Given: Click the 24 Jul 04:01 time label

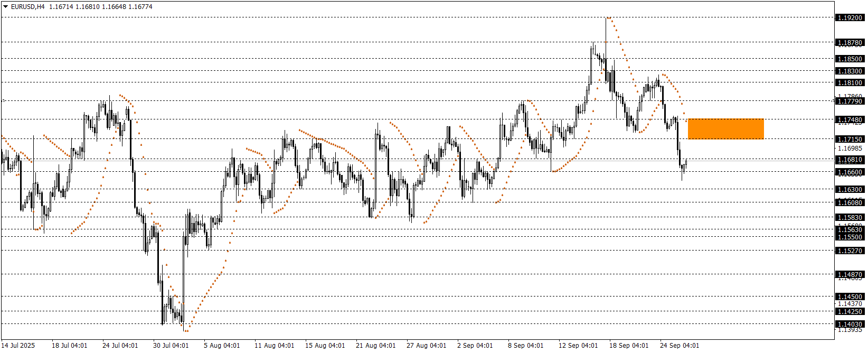Looking at the screenshot, I should (120, 346).
